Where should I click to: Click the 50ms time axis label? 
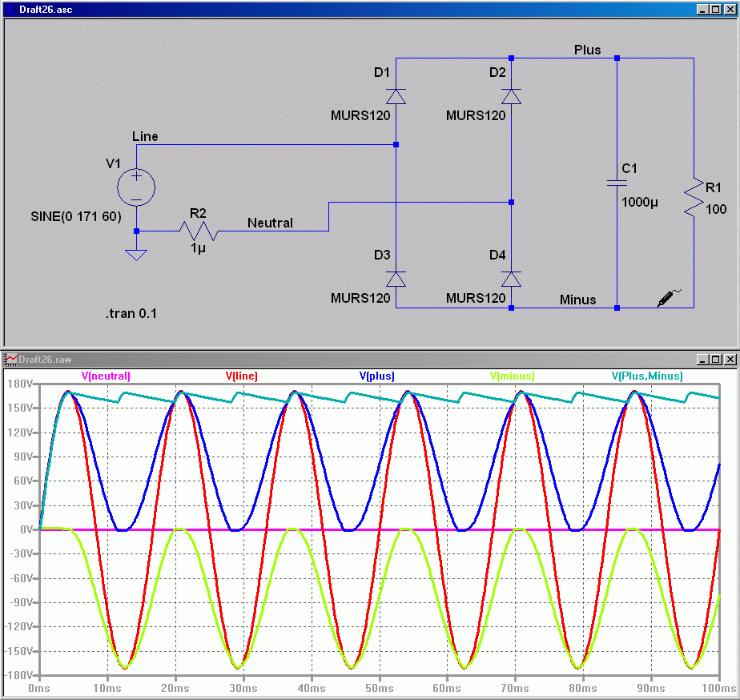[380, 688]
